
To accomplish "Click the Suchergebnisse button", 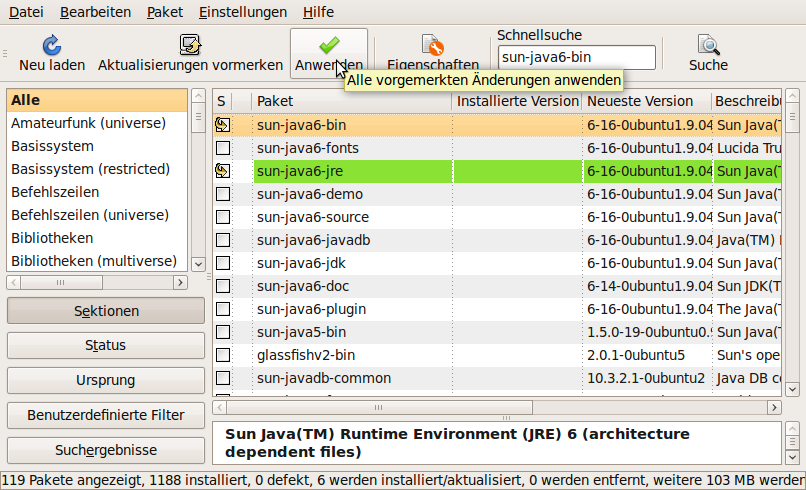I will pyautogui.click(x=106, y=450).
